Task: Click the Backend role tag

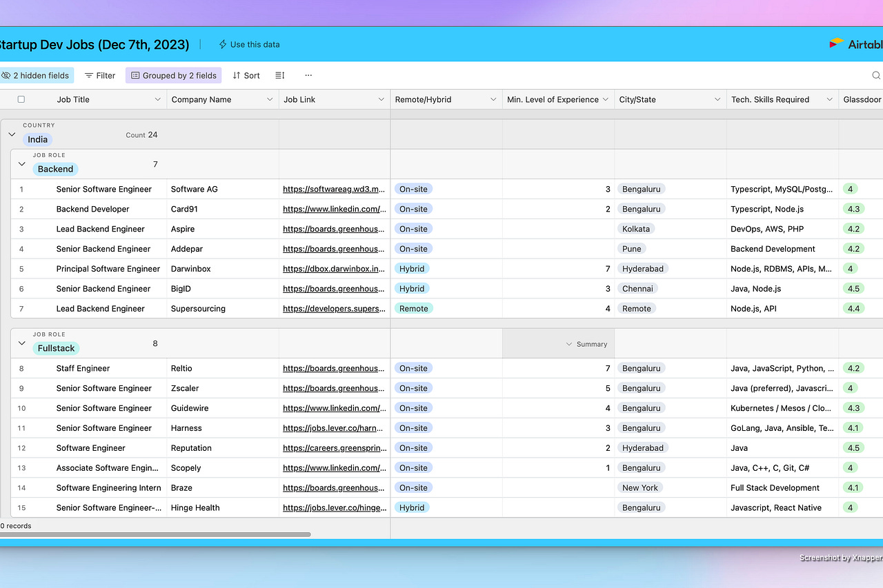Action: pos(55,169)
